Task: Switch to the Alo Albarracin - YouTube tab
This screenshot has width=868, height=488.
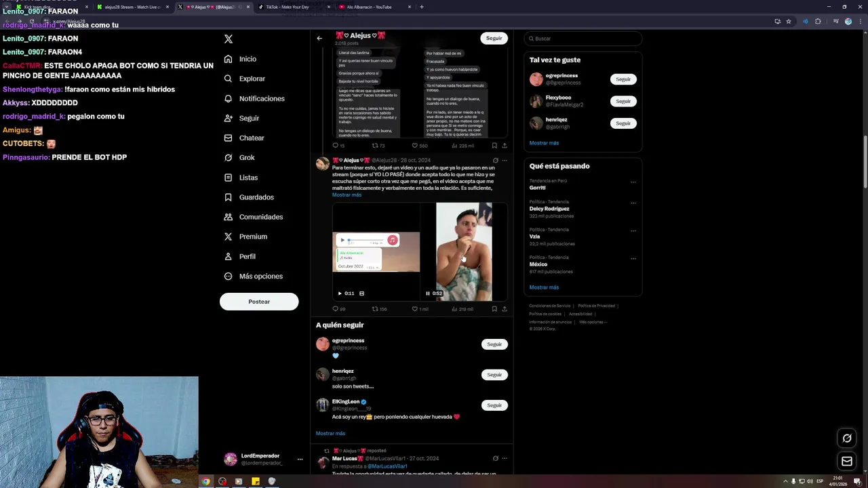Action: pyautogui.click(x=373, y=7)
